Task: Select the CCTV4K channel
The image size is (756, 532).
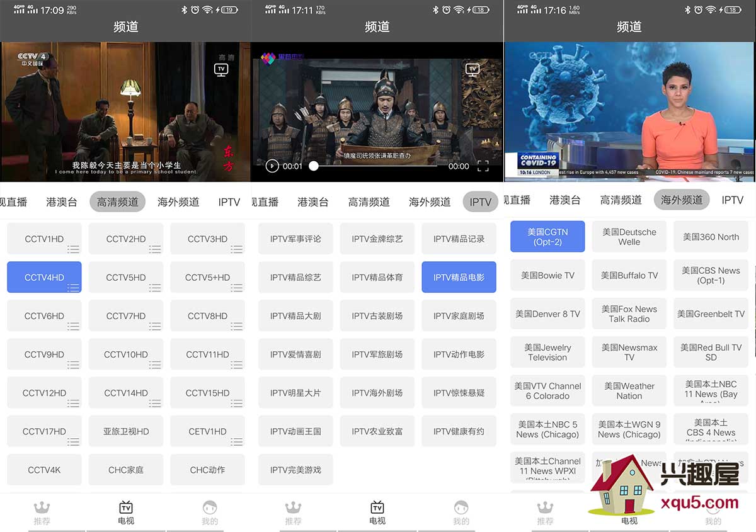Action: pos(44,470)
